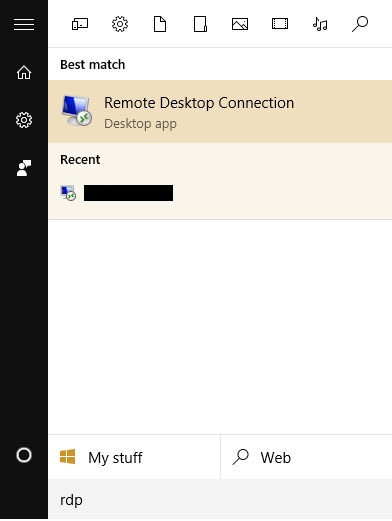Click the Best match heading
This screenshot has height=521, width=392.
[x=93, y=65]
